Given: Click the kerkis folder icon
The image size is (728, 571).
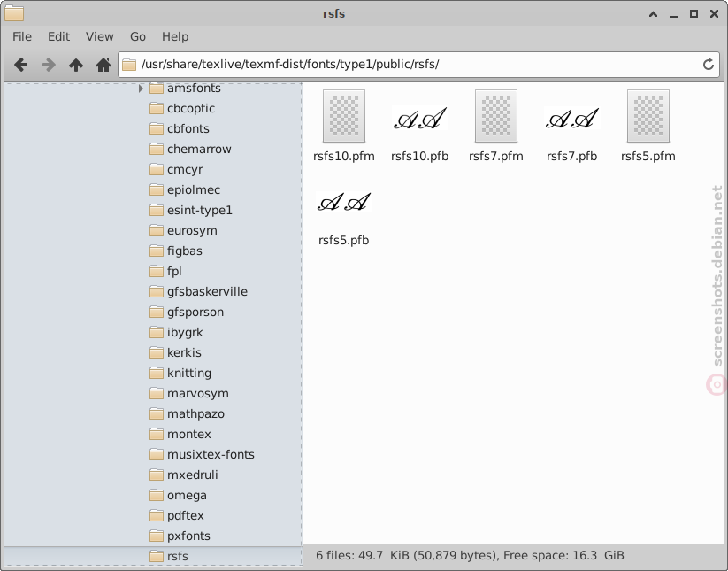Looking at the screenshot, I should pos(157,353).
